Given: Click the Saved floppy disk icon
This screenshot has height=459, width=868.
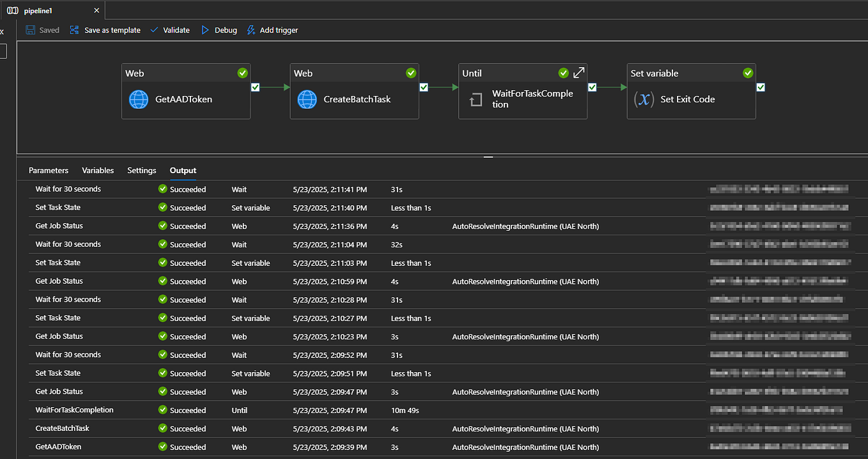Looking at the screenshot, I should [29, 29].
